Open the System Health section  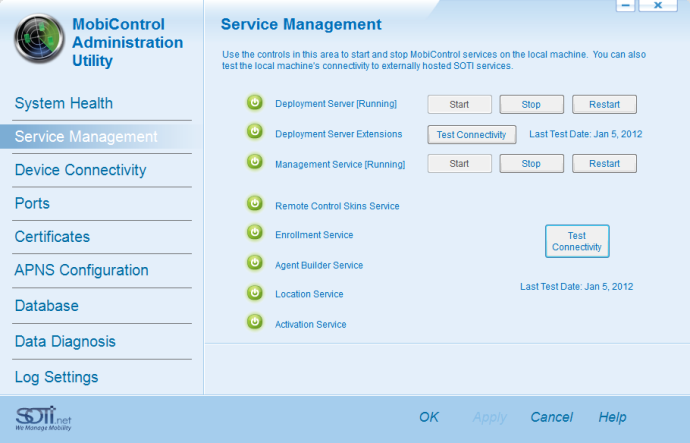tap(63, 104)
